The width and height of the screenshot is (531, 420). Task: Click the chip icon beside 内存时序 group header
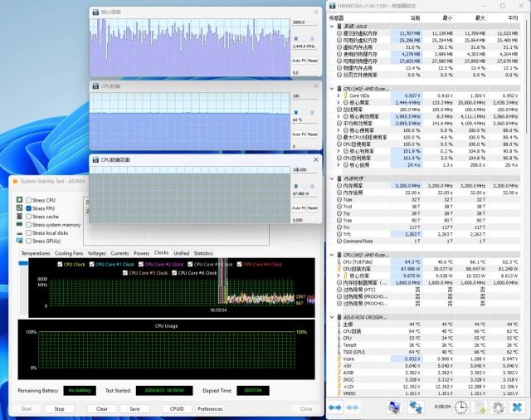pyautogui.click(x=339, y=178)
